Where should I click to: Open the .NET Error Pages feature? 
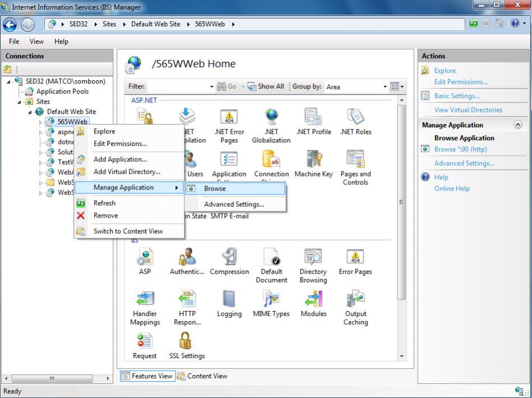pos(229,126)
